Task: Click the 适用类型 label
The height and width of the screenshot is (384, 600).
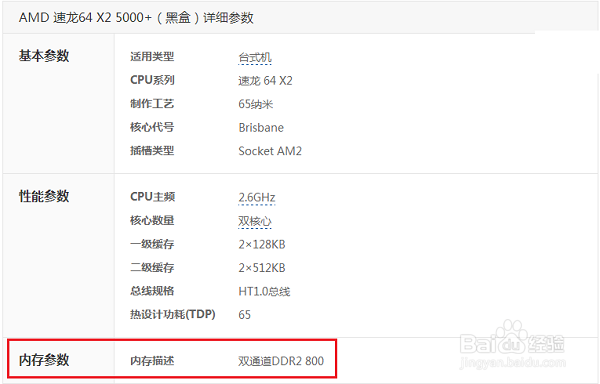Action: tap(152, 57)
